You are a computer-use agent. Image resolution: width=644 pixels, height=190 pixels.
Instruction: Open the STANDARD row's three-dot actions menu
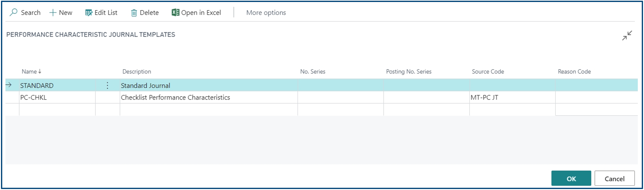107,86
